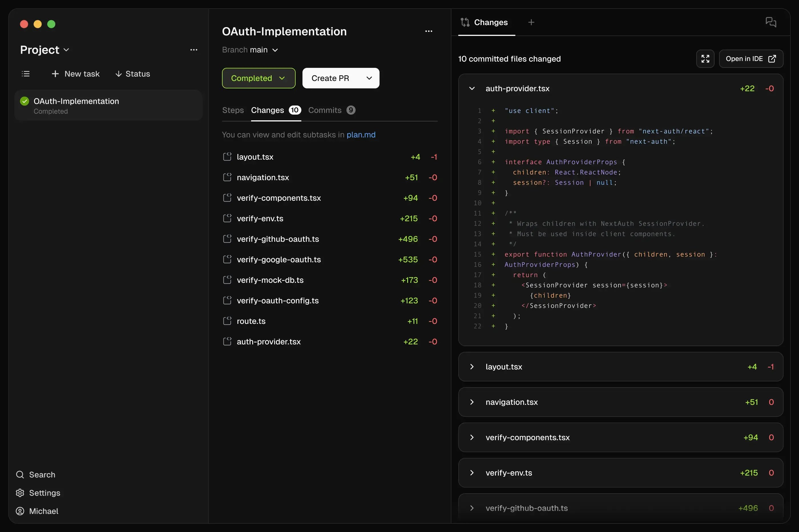Viewport: 799px width, 532px height.
Task: Expand the navigation.tsx diff section
Action: [472, 402]
